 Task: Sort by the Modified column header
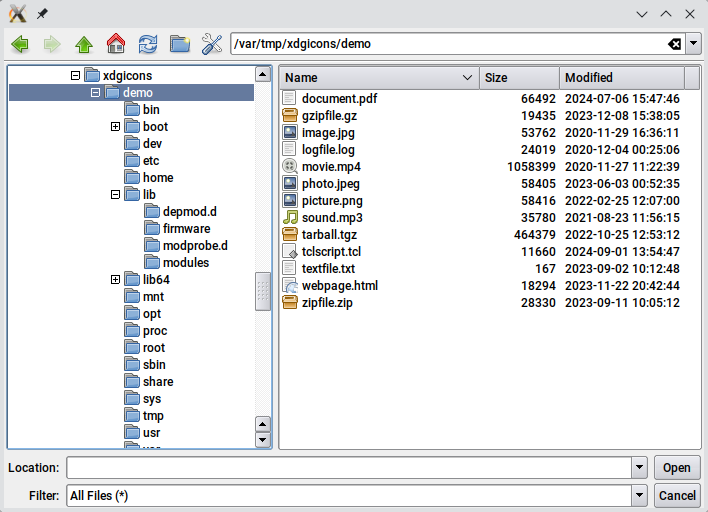(x=622, y=78)
